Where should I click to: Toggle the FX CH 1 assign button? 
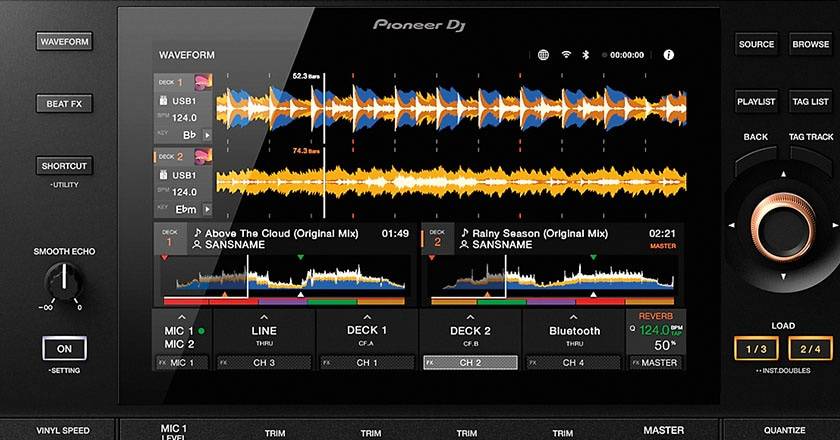coord(367,363)
